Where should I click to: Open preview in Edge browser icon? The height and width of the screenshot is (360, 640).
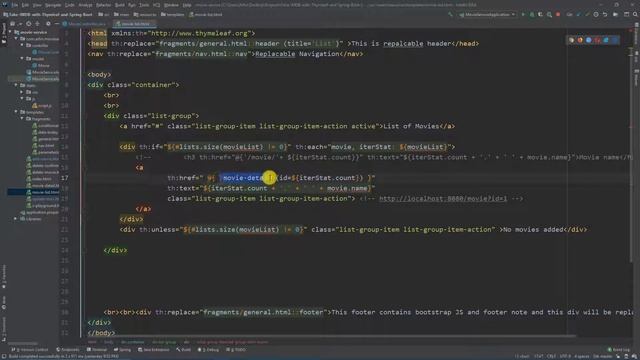614,40
